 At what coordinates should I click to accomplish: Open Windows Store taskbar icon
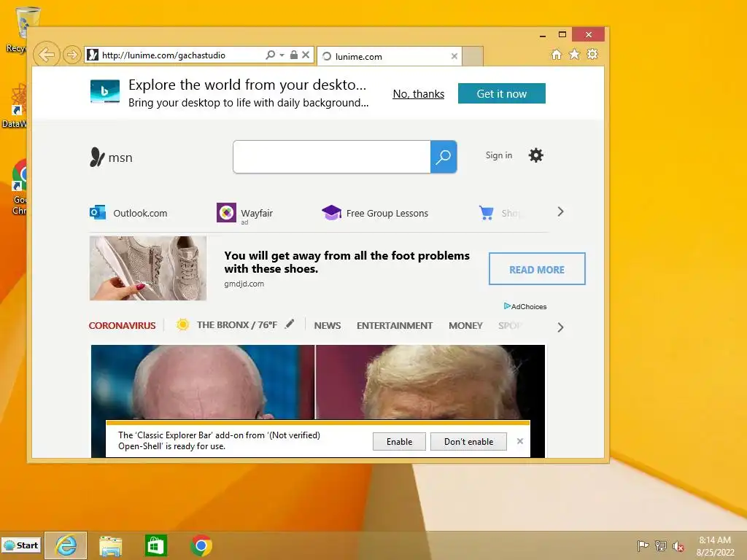[156, 545]
